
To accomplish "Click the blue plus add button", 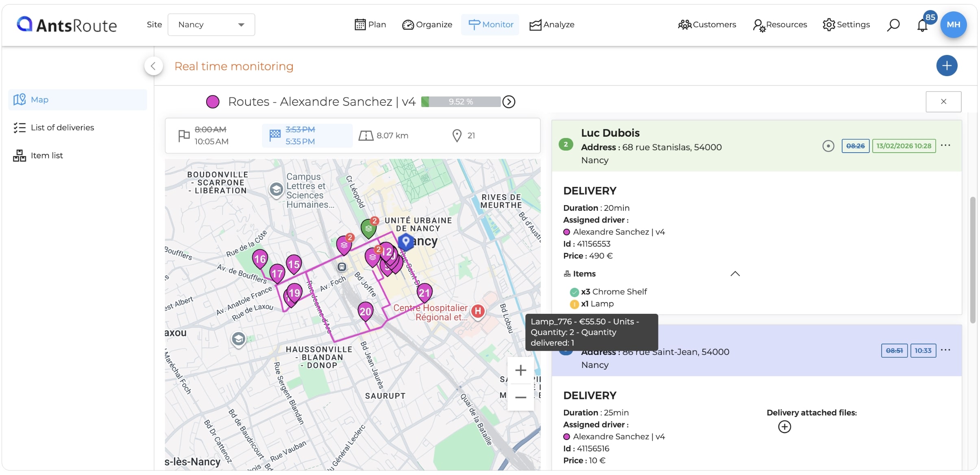I will pyautogui.click(x=947, y=66).
